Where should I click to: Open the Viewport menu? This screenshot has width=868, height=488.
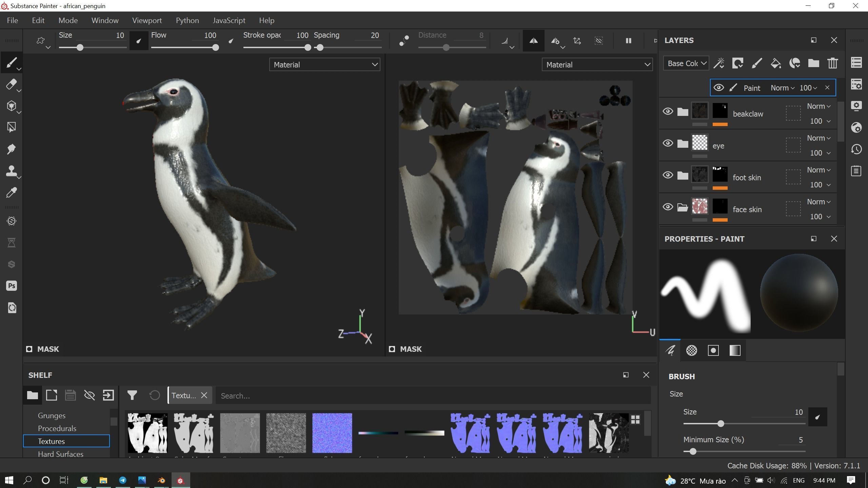[147, 20]
